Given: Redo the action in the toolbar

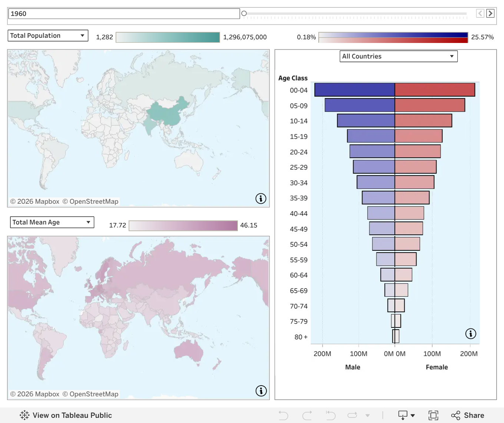Looking at the screenshot, I should [x=307, y=415].
